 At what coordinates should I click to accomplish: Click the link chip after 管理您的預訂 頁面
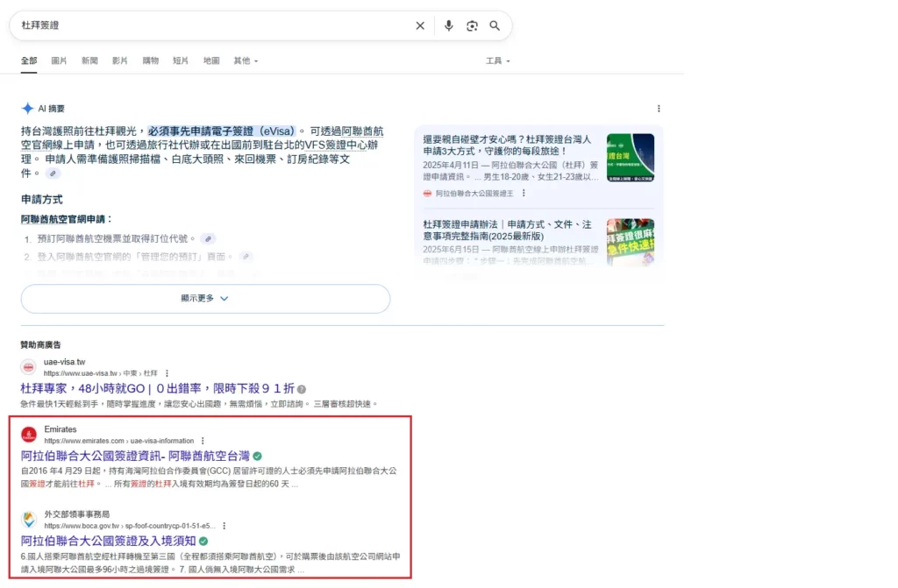[246, 257]
